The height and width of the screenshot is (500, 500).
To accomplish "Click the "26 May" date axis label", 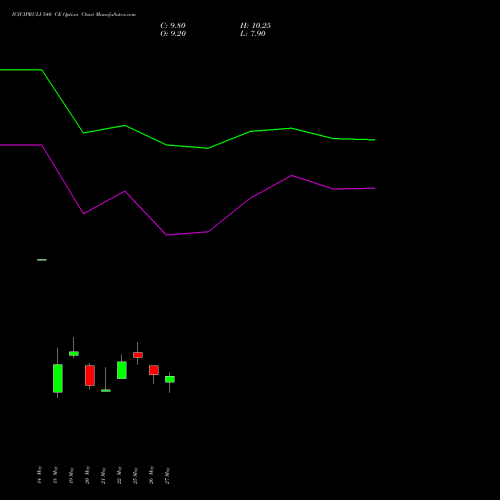I will coord(151,475).
